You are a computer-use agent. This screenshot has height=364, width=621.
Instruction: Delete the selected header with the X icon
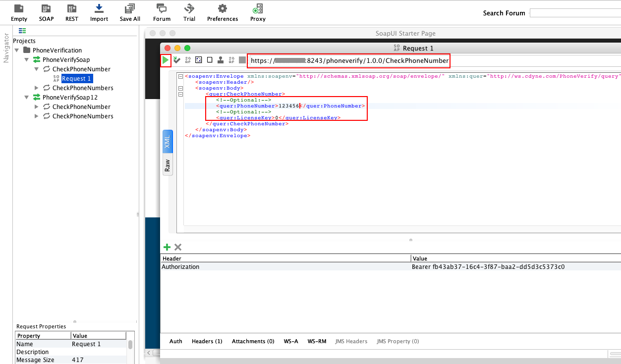(x=177, y=247)
